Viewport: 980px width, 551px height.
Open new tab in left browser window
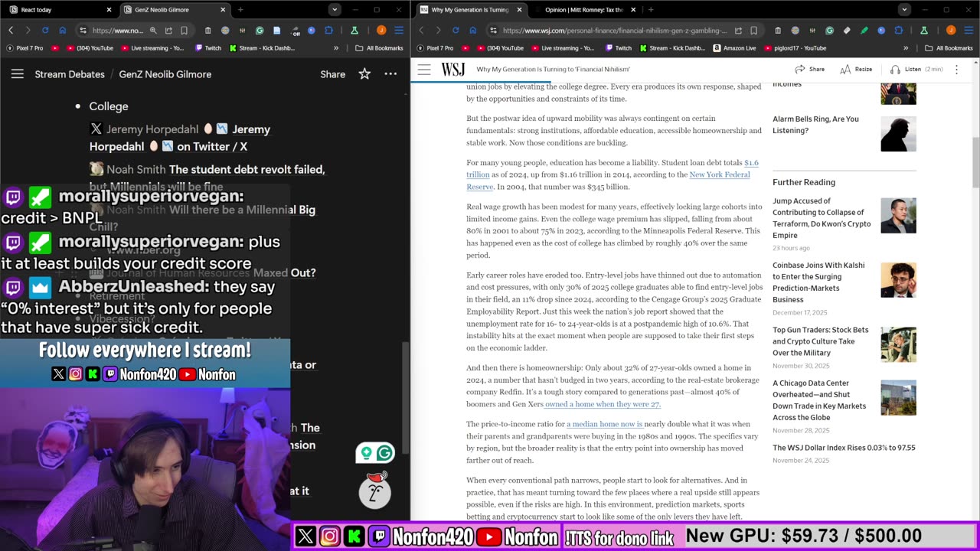pos(240,10)
